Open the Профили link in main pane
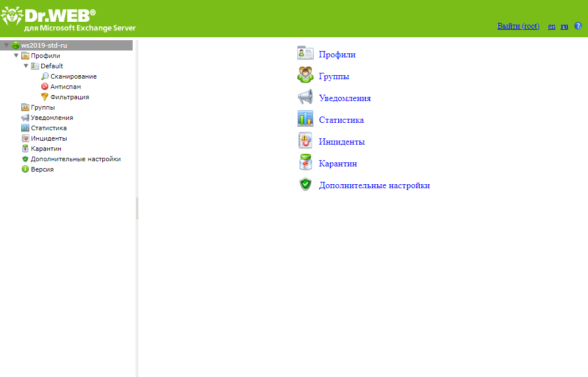The width and height of the screenshot is (588, 377). click(x=337, y=55)
